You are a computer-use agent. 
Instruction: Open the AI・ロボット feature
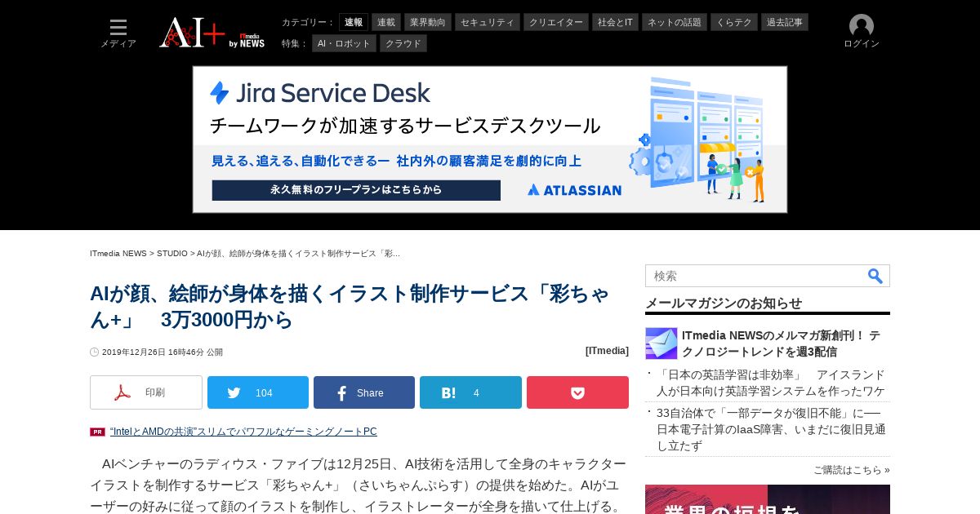coord(344,43)
